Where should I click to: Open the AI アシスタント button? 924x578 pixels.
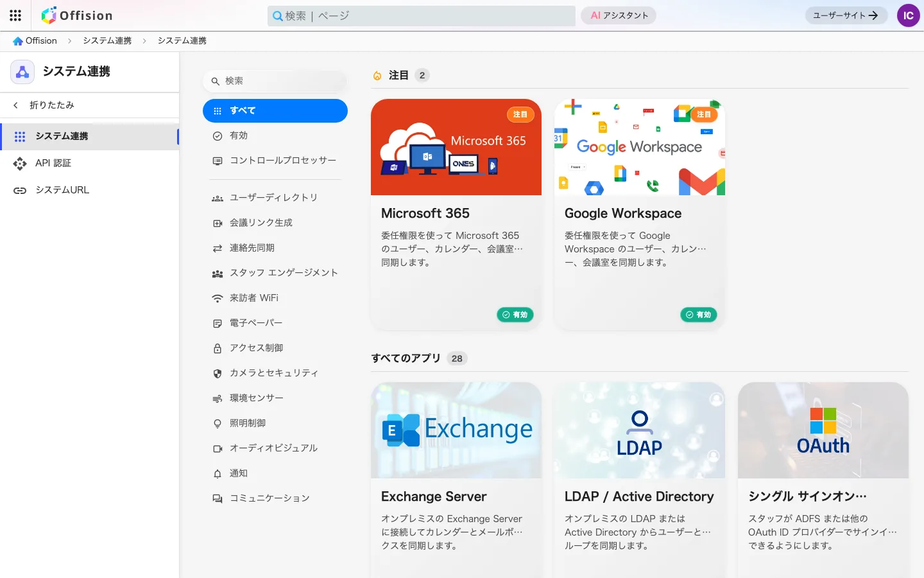pyautogui.click(x=619, y=15)
